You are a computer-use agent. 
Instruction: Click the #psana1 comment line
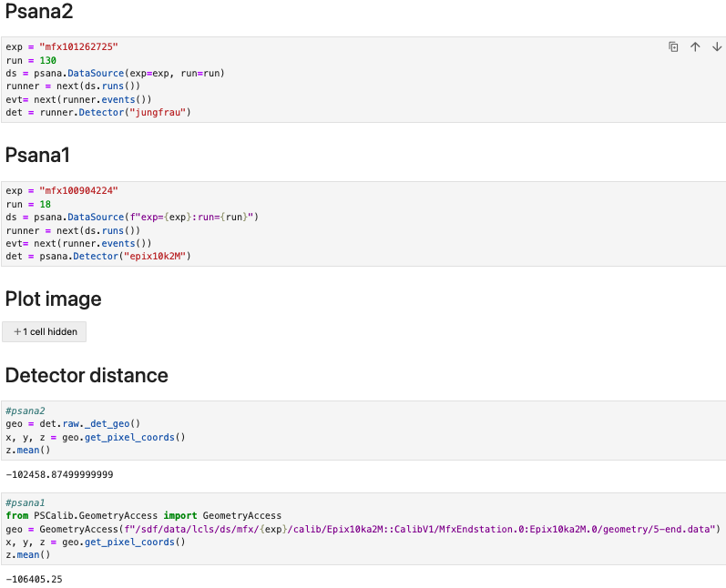[x=25, y=502]
